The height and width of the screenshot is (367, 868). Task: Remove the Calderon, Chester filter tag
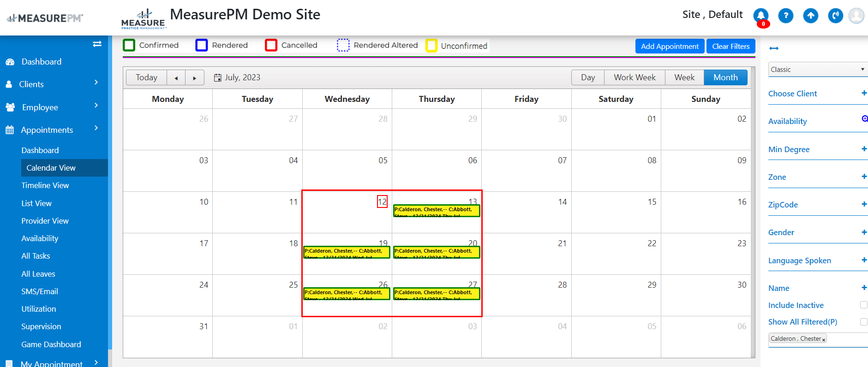click(824, 340)
